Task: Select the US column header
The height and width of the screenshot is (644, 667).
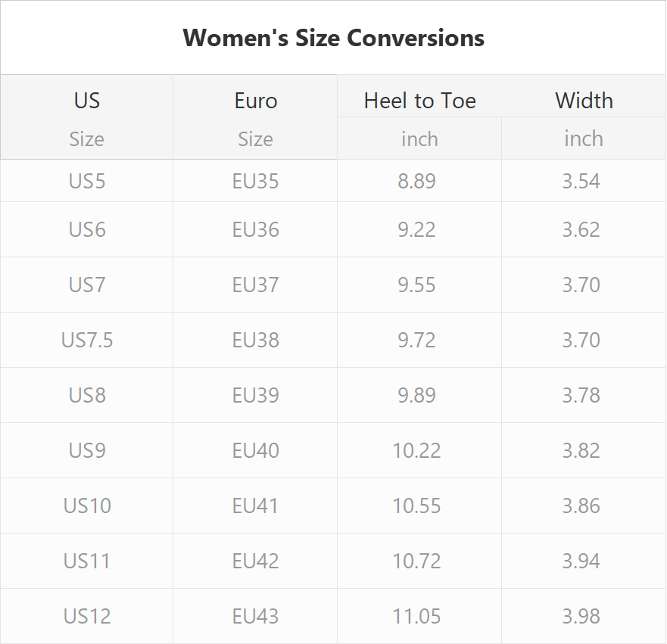Action: pyautogui.click(x=87, y=101)
